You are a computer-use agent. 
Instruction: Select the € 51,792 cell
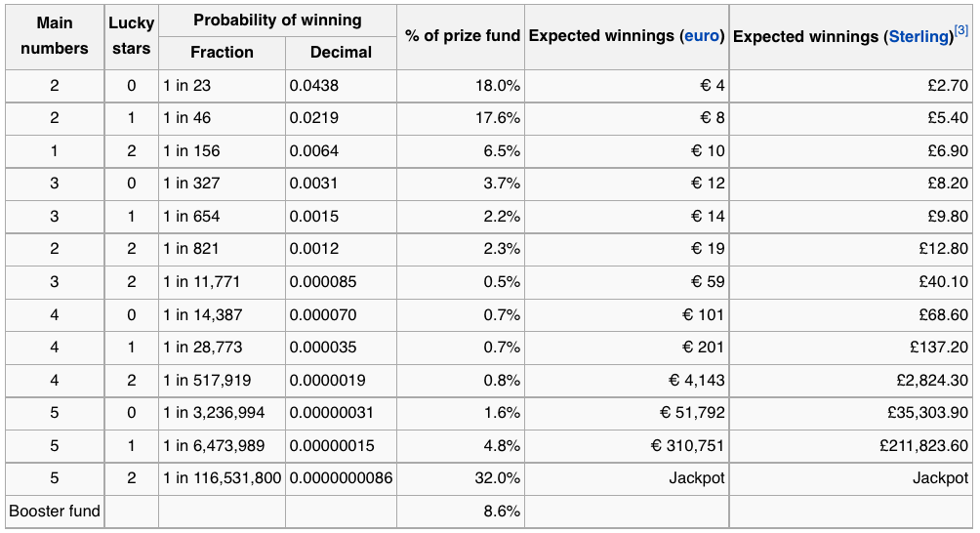tap(627, 413)
